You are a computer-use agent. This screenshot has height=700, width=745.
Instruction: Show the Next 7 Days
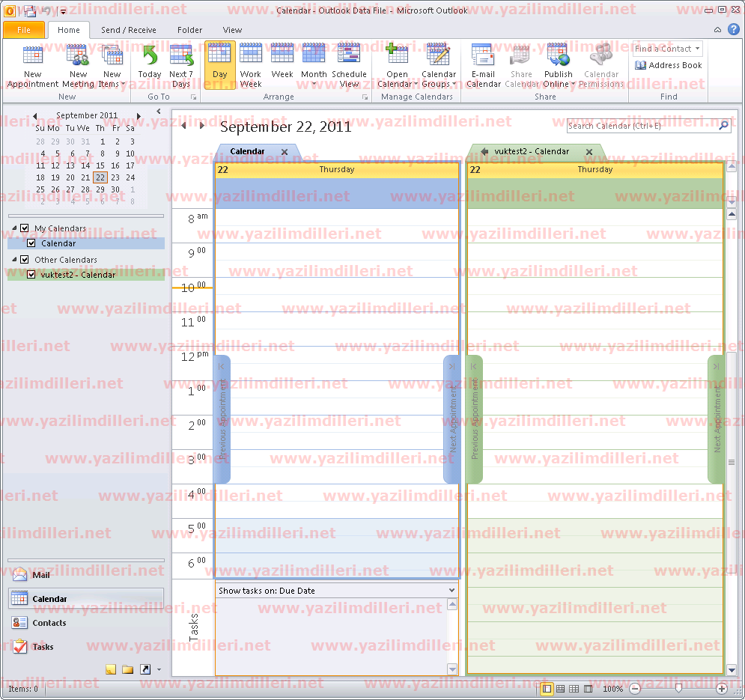point(181,67)
